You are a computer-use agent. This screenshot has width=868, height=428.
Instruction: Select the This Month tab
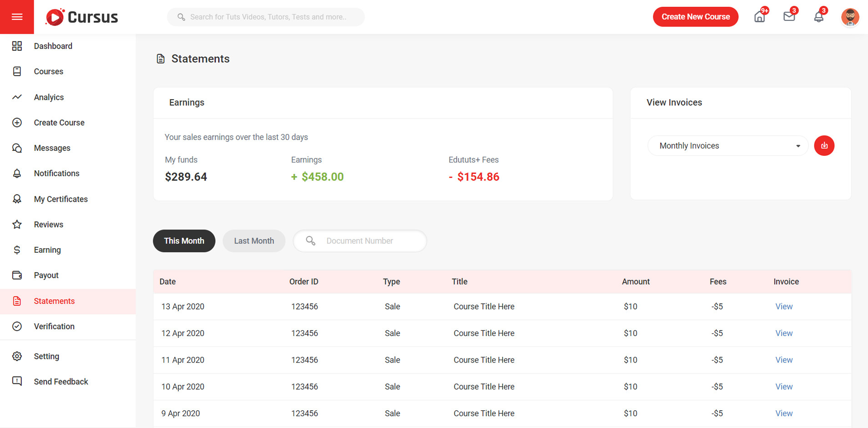(x=184, y=241)
